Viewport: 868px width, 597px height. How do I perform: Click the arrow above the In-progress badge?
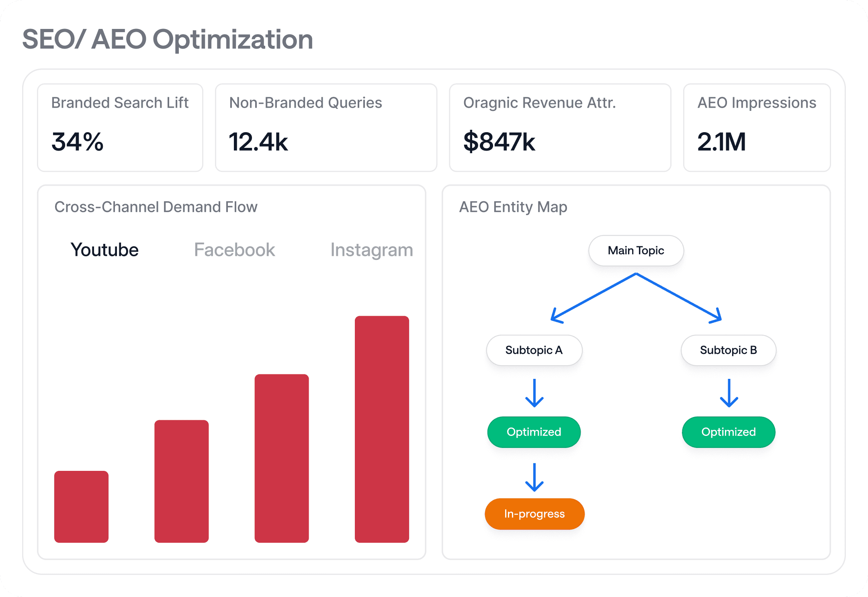pos(534,477)
